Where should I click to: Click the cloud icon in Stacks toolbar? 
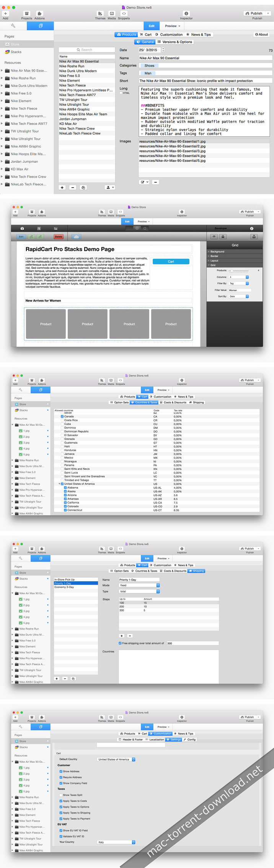76,237
